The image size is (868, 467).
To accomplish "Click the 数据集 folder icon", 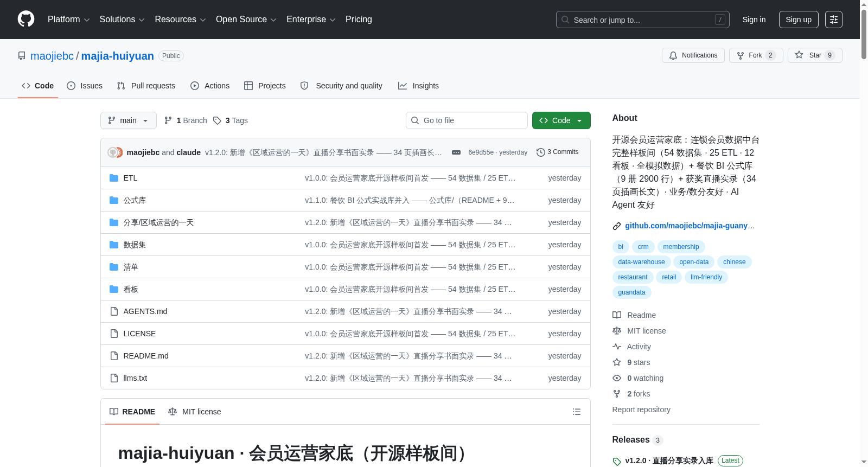I will tap(114, 245).
